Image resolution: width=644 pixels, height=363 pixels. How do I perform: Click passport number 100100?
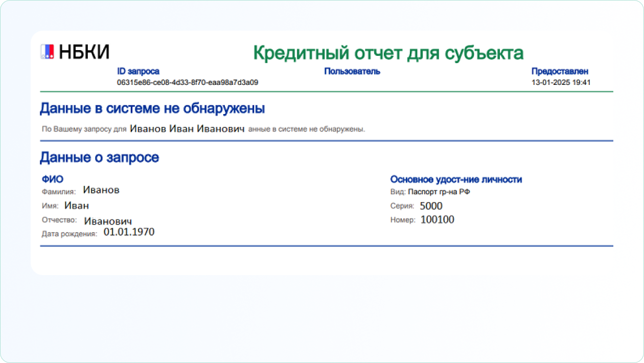point(438,220)
